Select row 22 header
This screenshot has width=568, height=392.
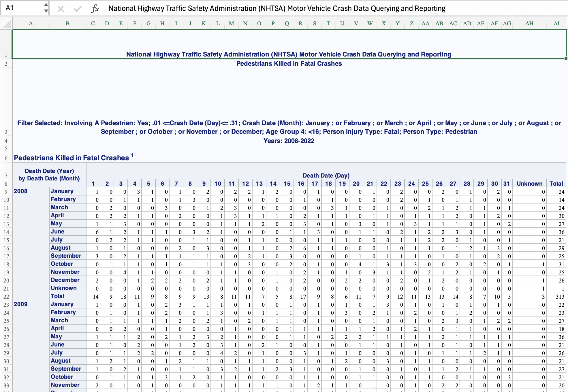click(x=6, y=297)
